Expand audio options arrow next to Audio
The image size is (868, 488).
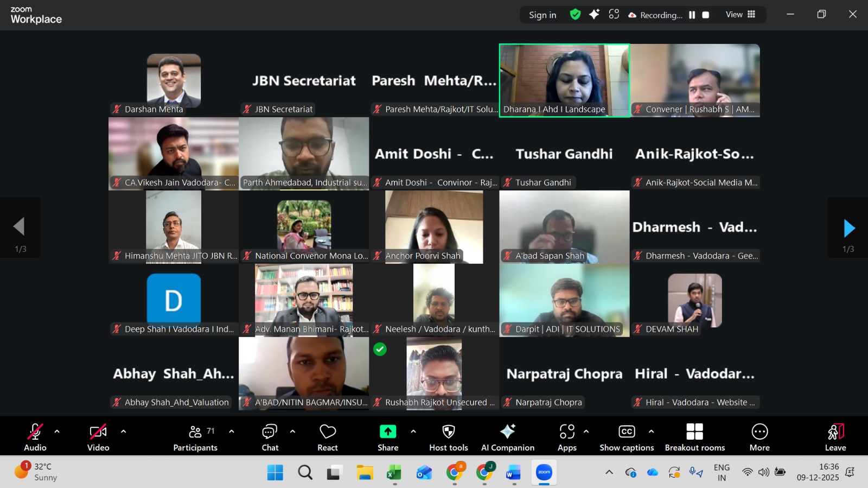point(57,432)
